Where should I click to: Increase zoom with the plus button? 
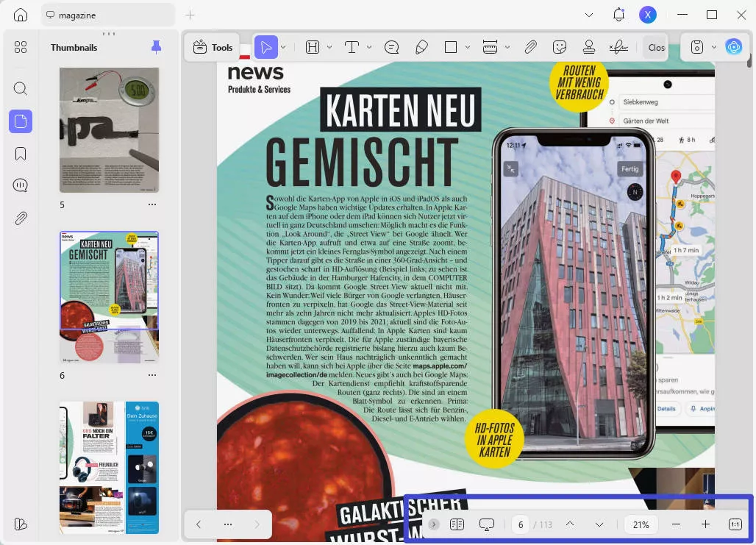pos(705,524)
